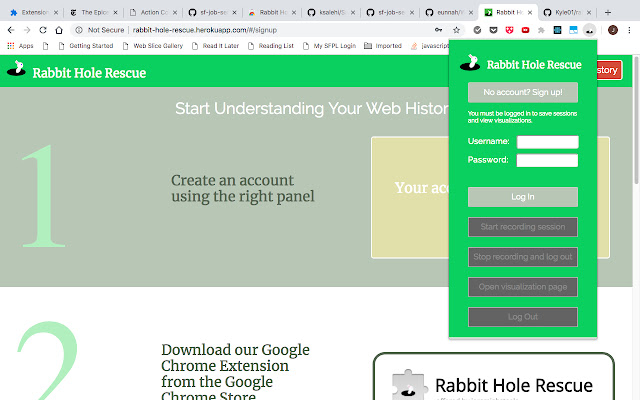
Task: Click the circular checkmark extension icon
Action: click(x=477, y=30)
